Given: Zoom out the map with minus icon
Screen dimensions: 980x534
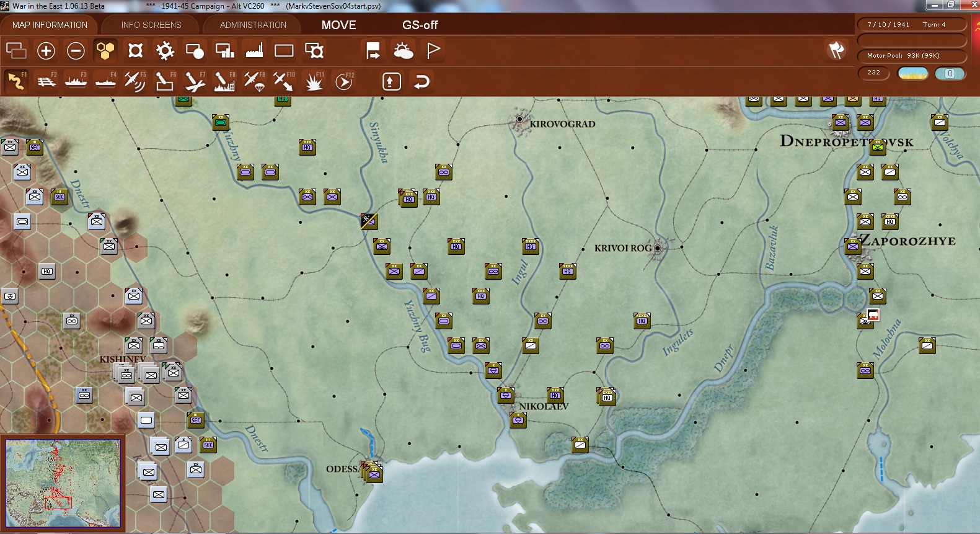Looking at the screenshot, I should 76,50.
